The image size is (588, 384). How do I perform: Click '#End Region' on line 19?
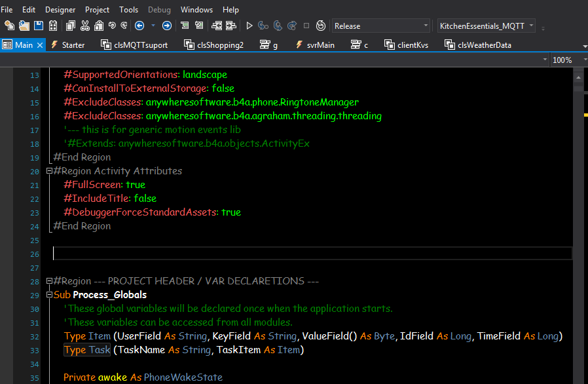point(82,157)
